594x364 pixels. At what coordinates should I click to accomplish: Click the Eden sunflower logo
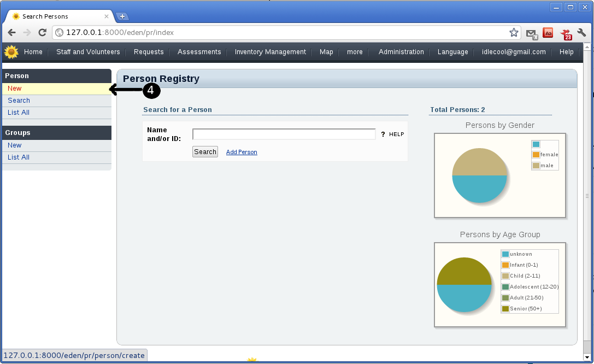[11, 52]
